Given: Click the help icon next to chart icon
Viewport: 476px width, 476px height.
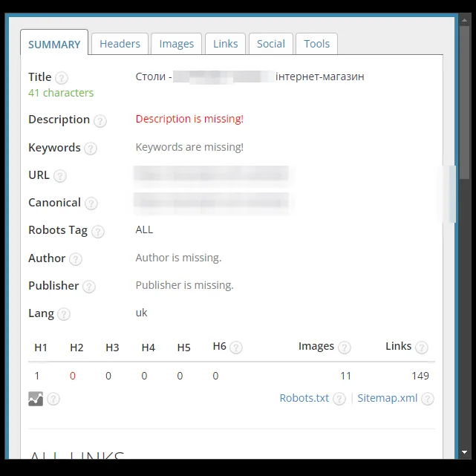Looking at the screenshot, I should 53,399.
